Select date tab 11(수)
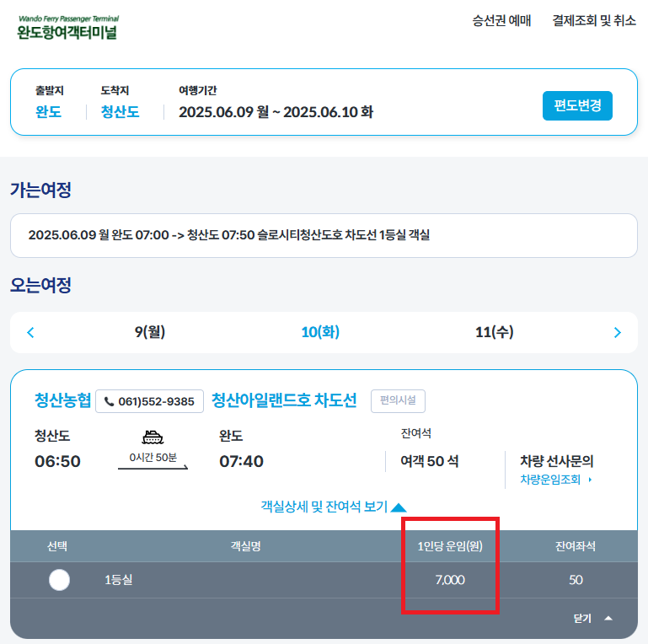 click(x=495, y=332)
